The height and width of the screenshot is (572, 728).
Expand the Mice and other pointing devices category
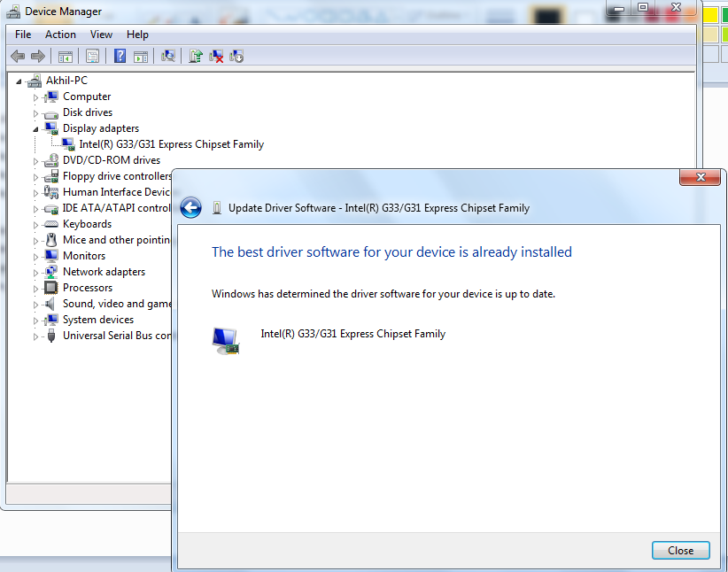35,241
